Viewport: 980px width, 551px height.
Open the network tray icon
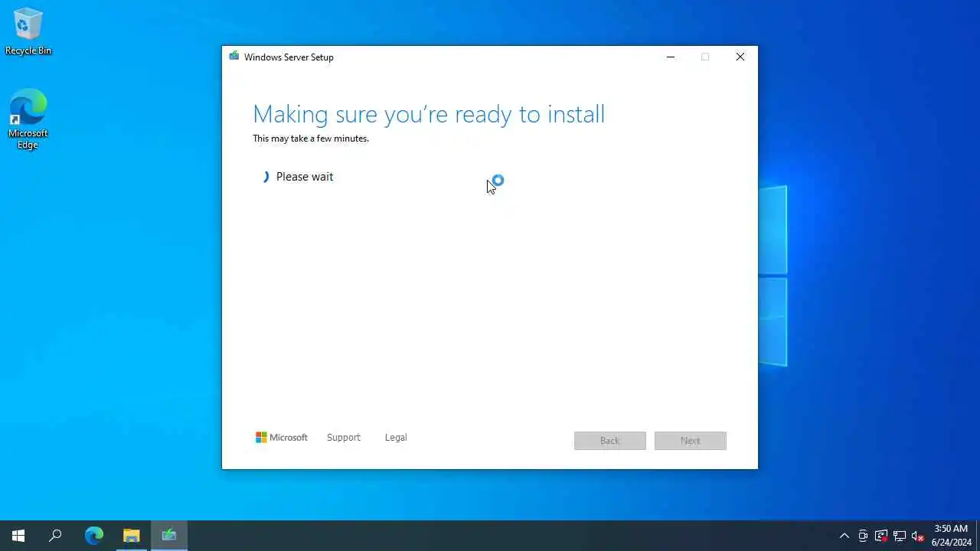[x=900, y=536]
